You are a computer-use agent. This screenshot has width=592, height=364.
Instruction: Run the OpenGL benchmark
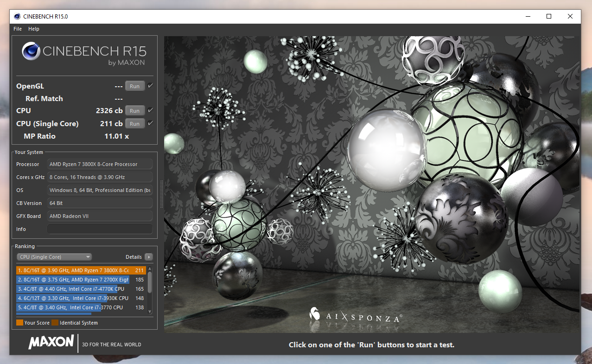(135, 86)
